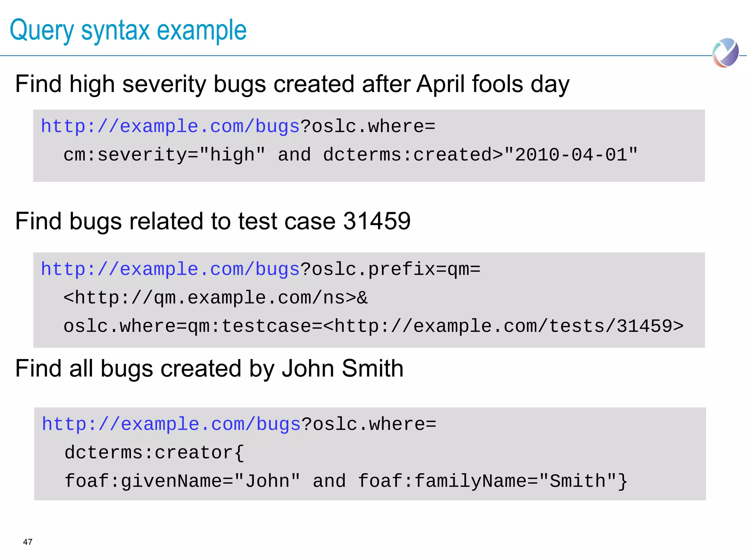Click the 'Find bugs related to test case 31459' heading
The height and width of the screenshot is (560, 747).
pos(213,221)
